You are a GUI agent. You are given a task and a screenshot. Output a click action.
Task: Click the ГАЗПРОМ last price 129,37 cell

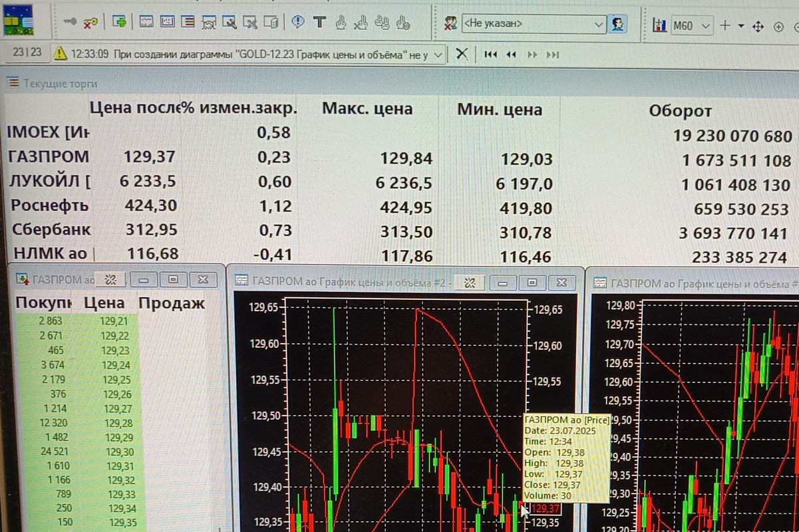tap(150, 157)
